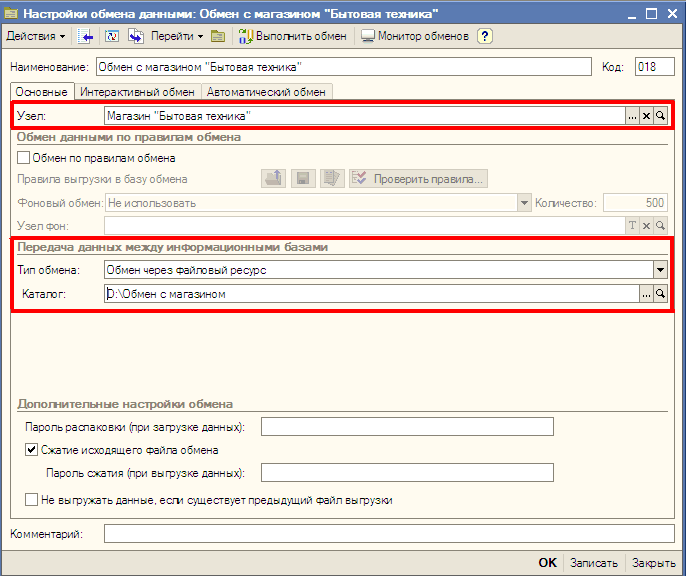Image resolution: width=686 pixels, height=576 pixels.
Task: Click the magnifier icon in Узел field
Action: pos(661,116)
